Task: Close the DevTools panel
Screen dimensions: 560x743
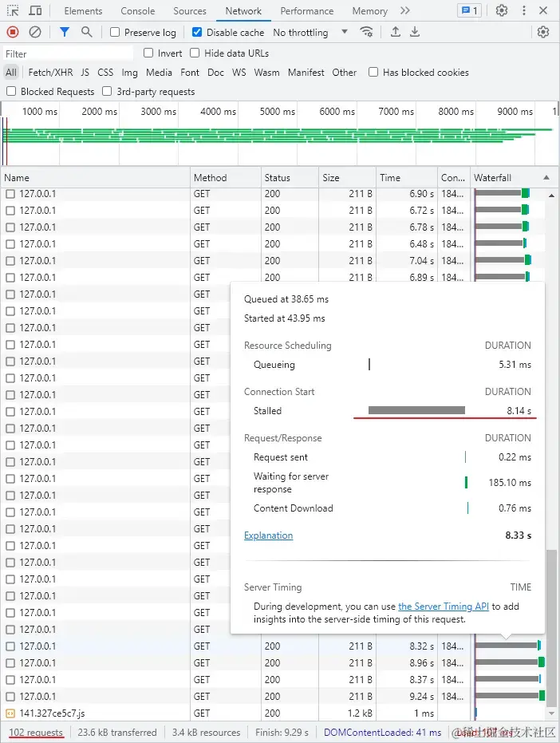Action: [543, 10]
